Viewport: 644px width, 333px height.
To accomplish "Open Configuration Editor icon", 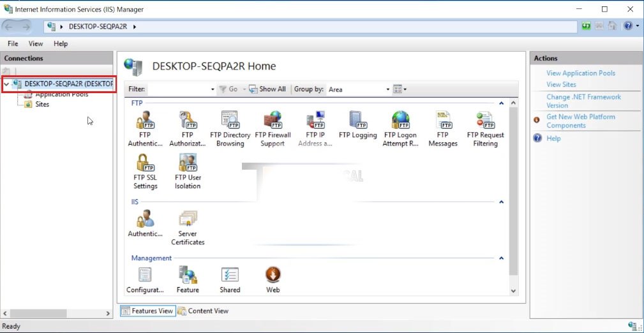I will [x=145, y=279].
